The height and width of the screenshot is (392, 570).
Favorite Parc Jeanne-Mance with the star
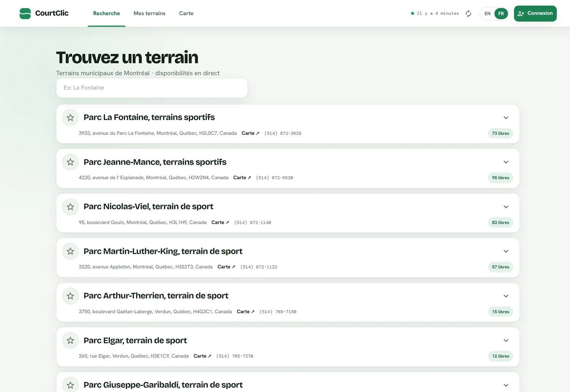pos(70,162)
